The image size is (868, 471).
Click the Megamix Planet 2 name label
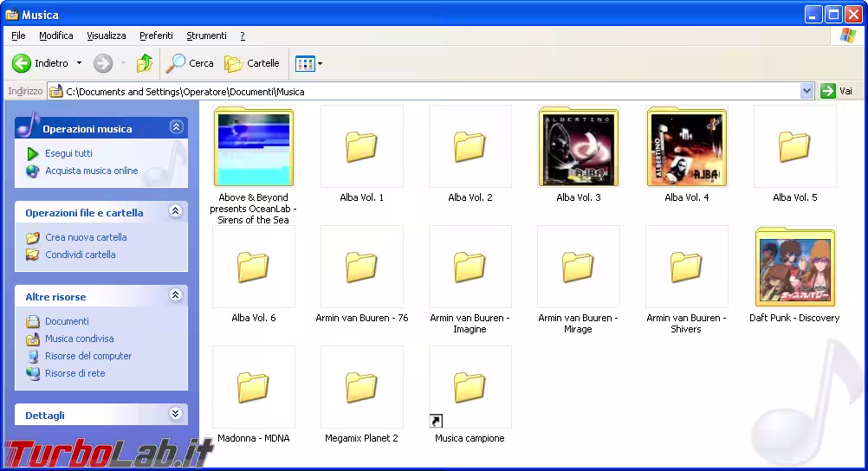point(361,438)
